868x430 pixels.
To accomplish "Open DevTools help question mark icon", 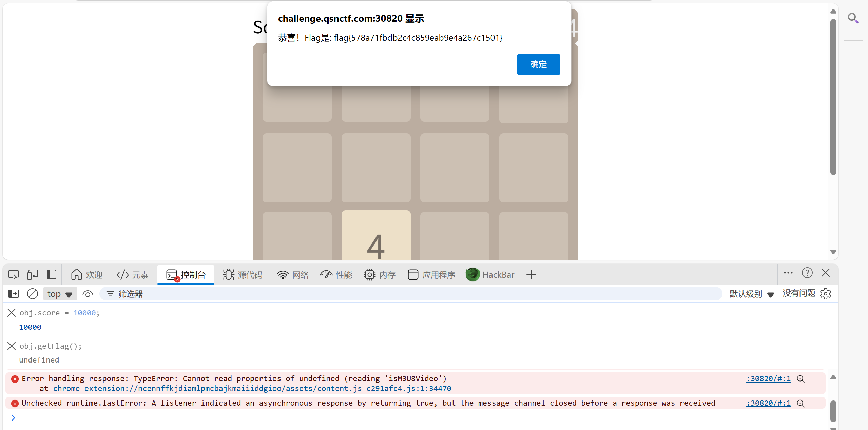I will [807, 273].
